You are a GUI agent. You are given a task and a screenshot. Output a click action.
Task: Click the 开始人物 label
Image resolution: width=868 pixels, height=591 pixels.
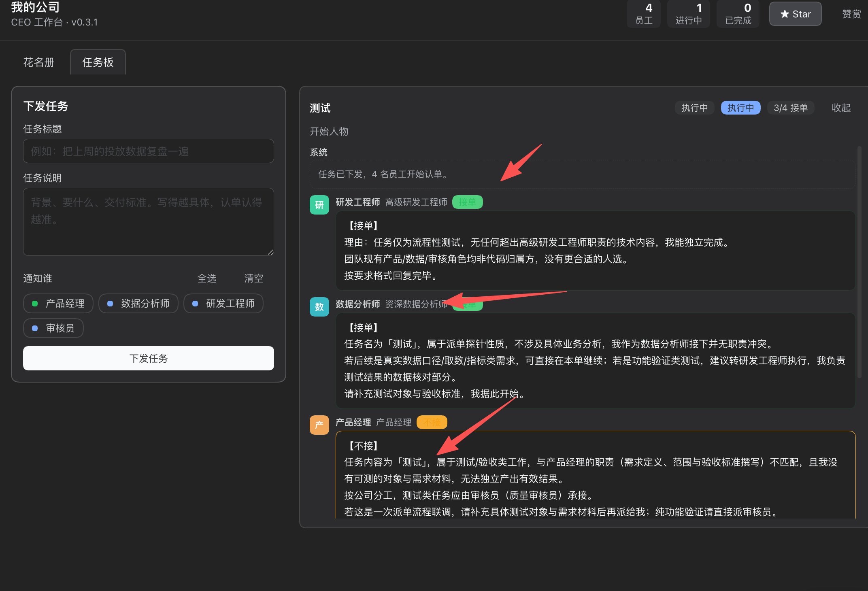(x=329, y=131)
